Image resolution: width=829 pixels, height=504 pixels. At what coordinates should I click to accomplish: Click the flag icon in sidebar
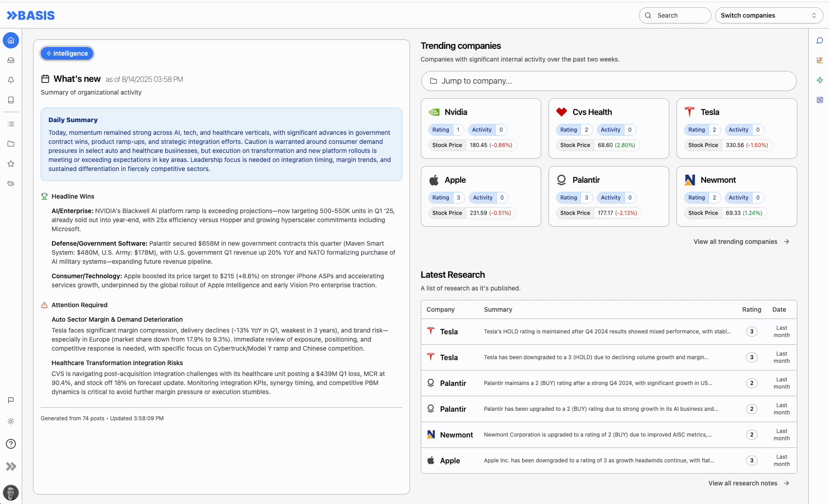tap(11, 400)
